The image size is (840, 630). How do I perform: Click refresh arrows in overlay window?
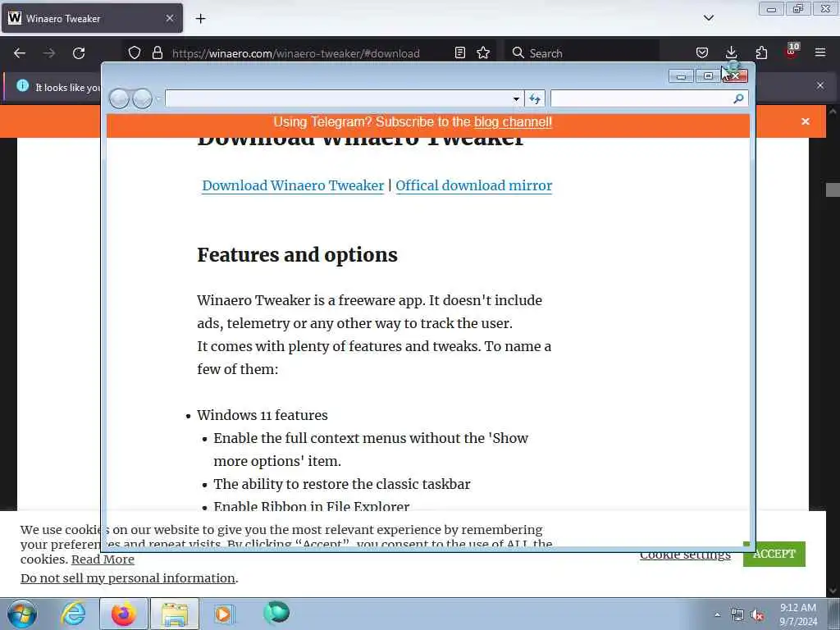(535, 98)
